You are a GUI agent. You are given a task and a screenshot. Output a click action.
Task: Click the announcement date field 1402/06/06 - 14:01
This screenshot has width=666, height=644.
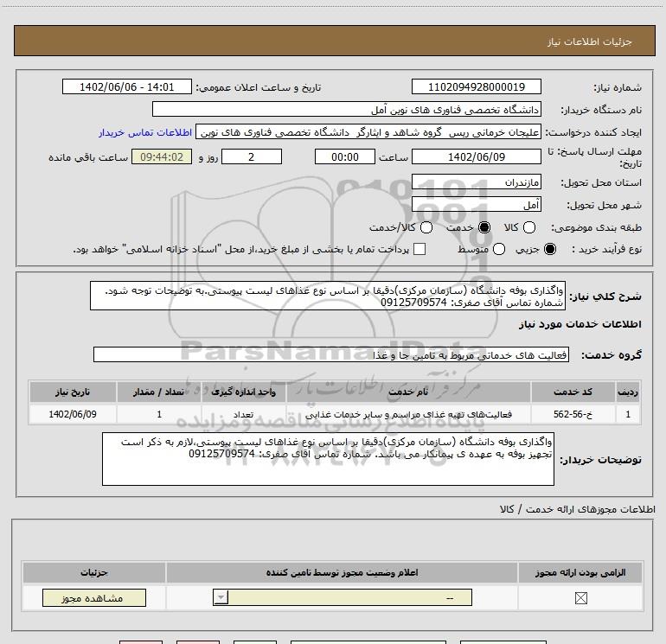tap(127, 86)
